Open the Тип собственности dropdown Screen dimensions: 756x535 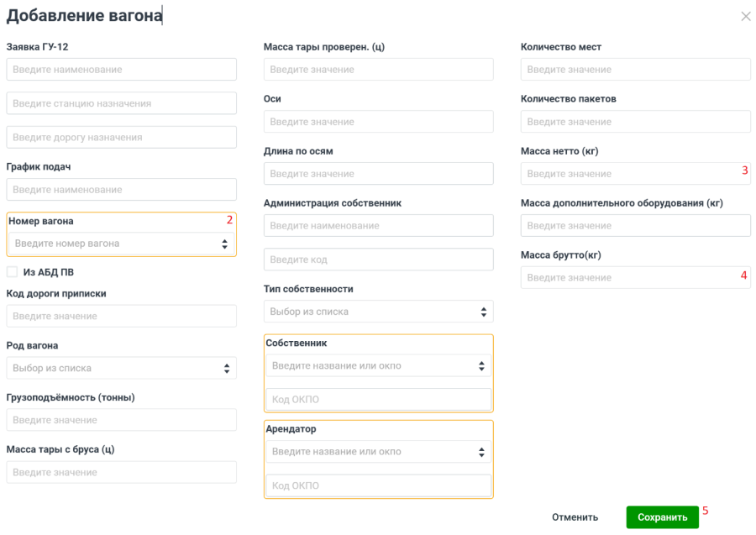pos(378,312)
